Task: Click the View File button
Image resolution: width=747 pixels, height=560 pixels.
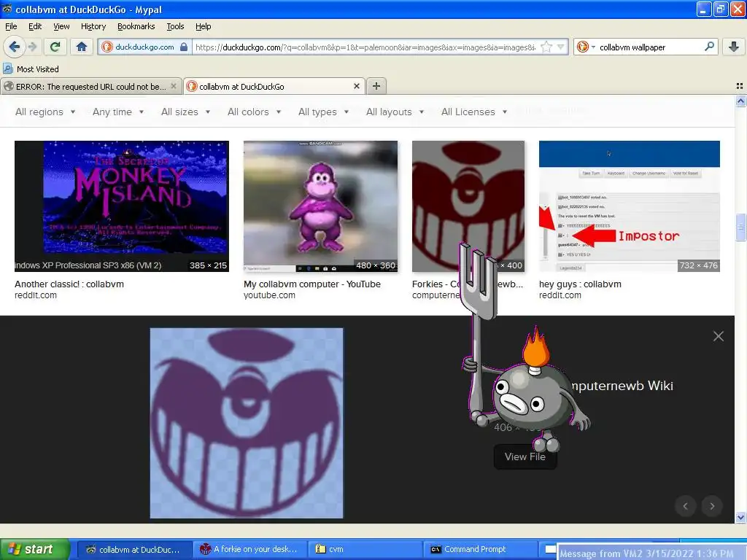Action: click(525, 456)
